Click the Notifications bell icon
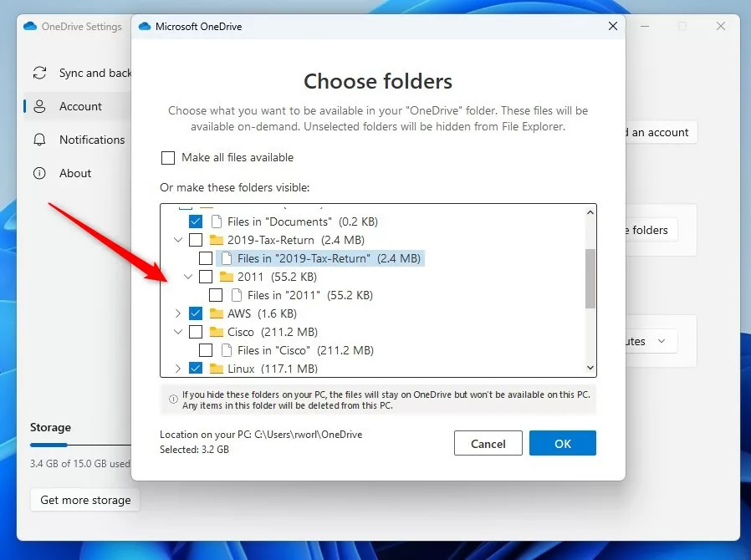Screen dimensions: 751x560 [x=40, y=140]
